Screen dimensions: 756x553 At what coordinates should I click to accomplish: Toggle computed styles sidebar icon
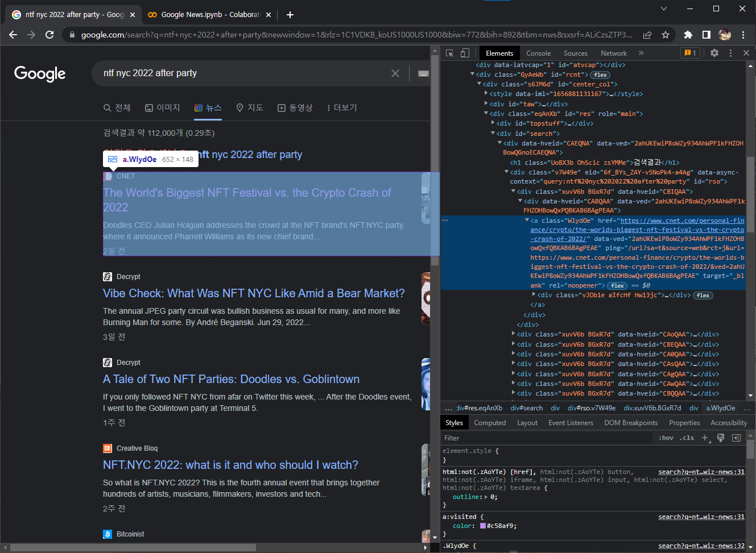pos(736,438)
